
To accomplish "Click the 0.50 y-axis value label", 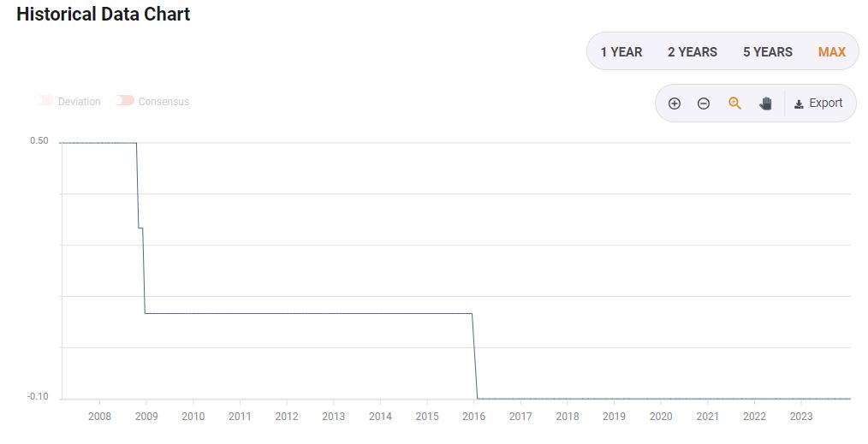I will coord(39,141).
